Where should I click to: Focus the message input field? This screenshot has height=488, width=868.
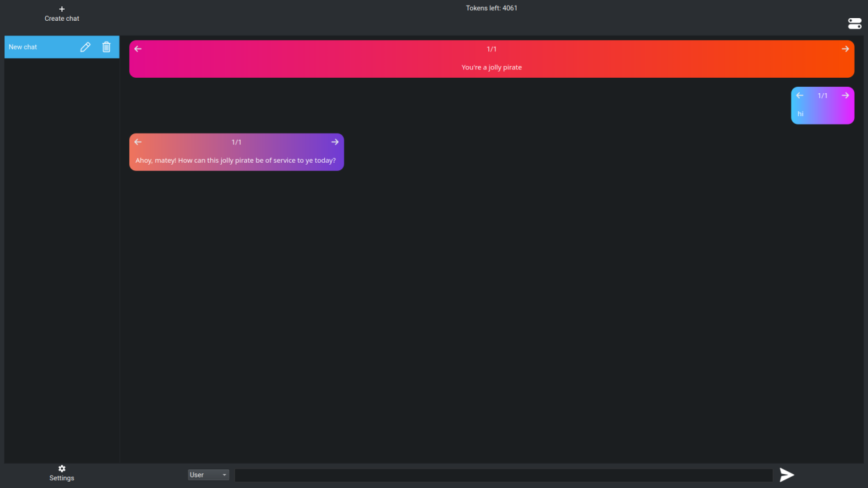tap(504, 475)
